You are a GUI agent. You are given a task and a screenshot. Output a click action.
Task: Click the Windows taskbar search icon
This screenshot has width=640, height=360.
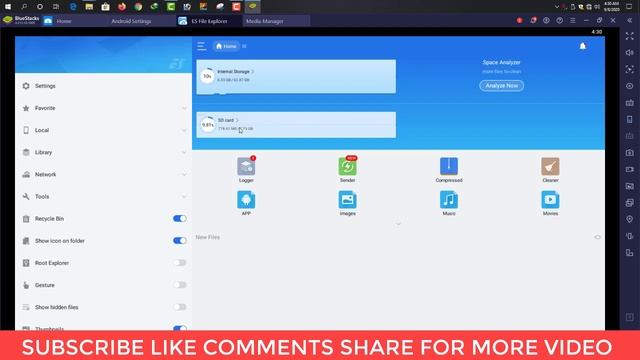pyautogui.click(x=24, y=7)
